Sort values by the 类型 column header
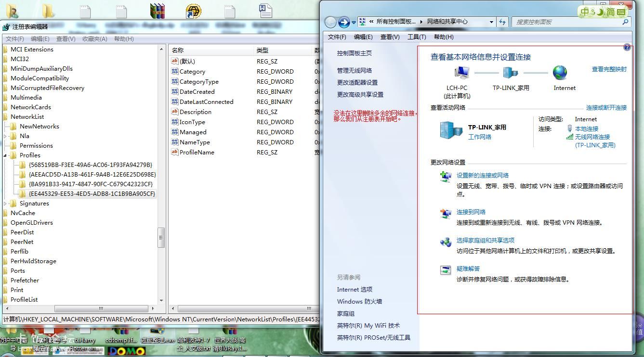The image size is (644, 357). 283,50
